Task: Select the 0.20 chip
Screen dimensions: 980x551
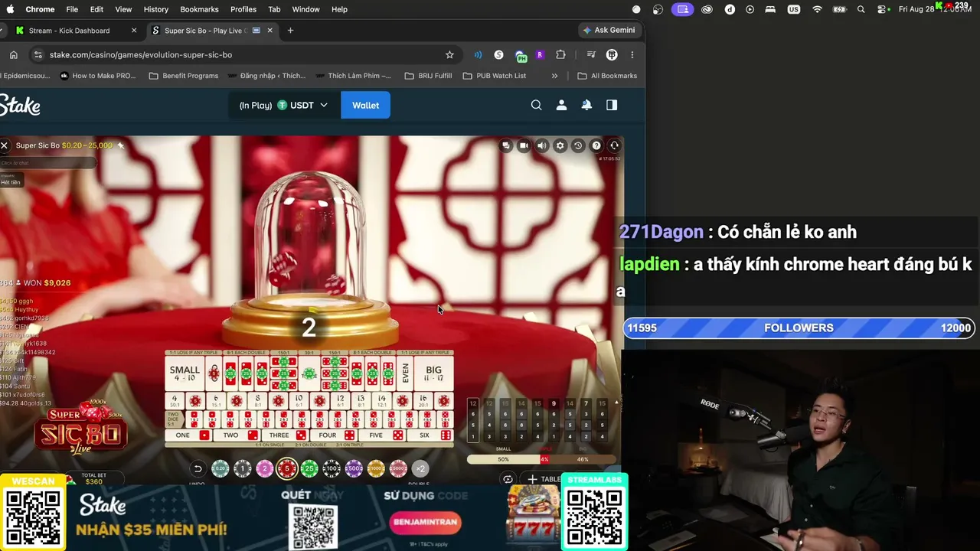Action: (220, 468)
